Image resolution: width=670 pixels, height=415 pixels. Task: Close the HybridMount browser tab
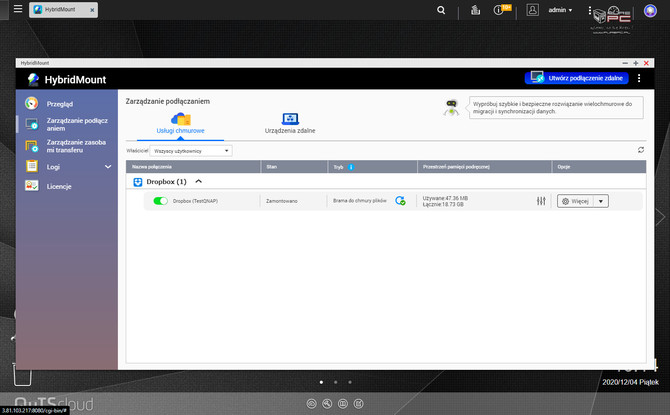click(92, 10)
